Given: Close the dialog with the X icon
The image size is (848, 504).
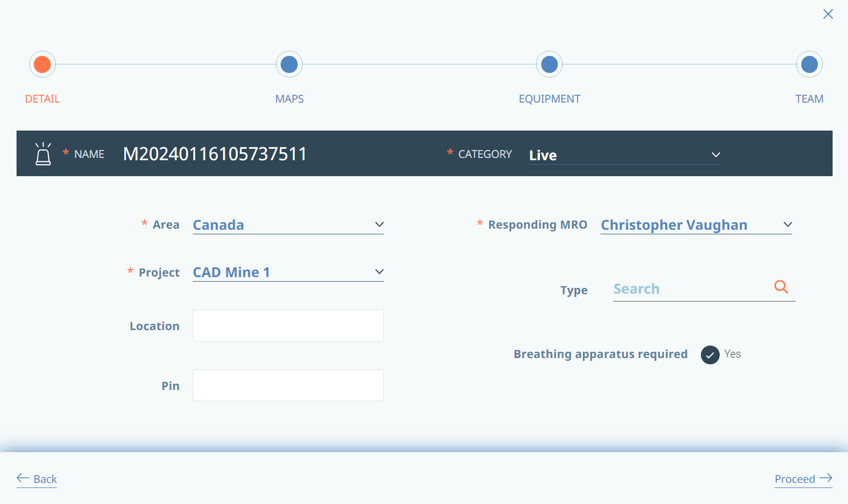Looking at the screenshot, I should (x=828, y=14).
